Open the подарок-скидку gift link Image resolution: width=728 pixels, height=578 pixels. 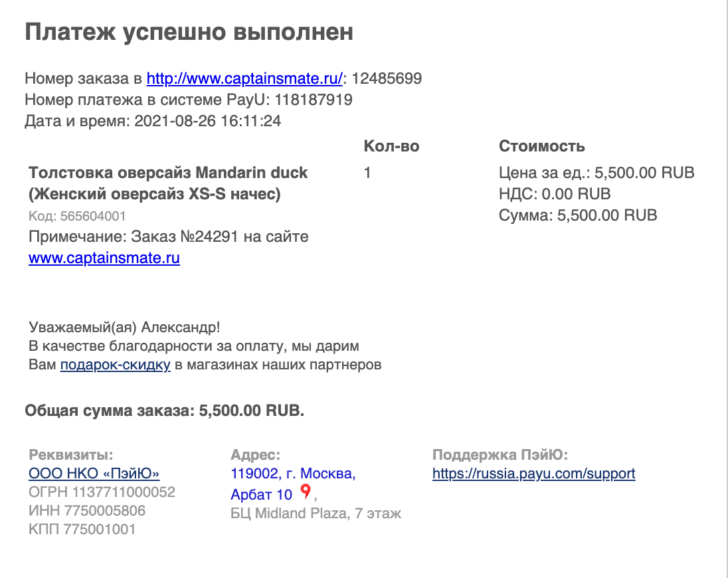[x=115, y=365]
